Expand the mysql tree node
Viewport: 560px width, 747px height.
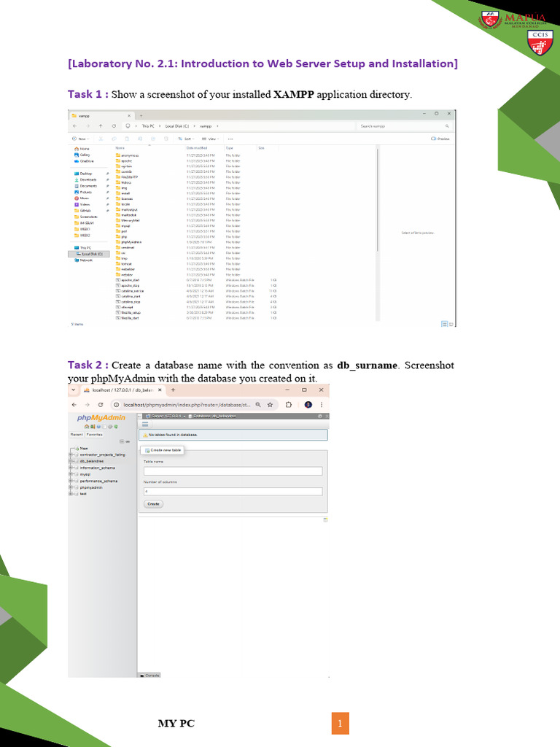coord(71,474)
